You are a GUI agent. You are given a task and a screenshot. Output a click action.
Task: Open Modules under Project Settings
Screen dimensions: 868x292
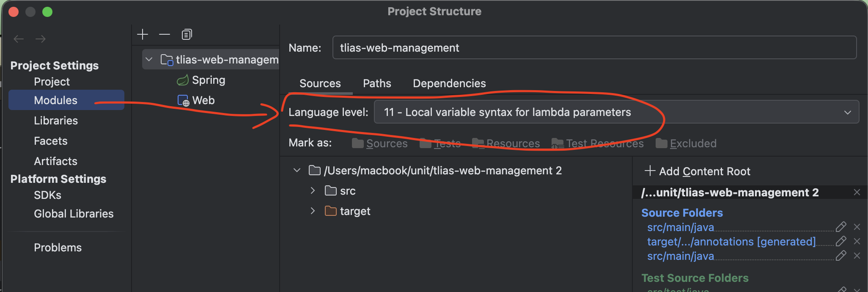point(66,100)
